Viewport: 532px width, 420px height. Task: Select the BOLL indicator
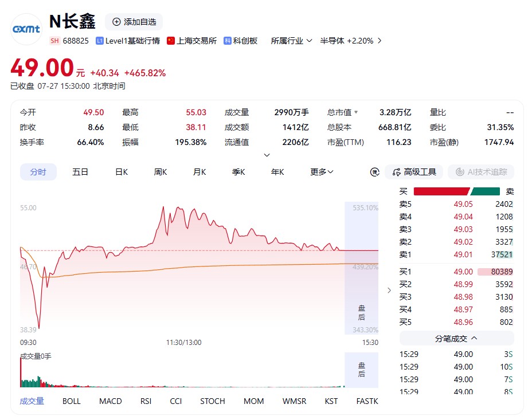coord(72,401)
